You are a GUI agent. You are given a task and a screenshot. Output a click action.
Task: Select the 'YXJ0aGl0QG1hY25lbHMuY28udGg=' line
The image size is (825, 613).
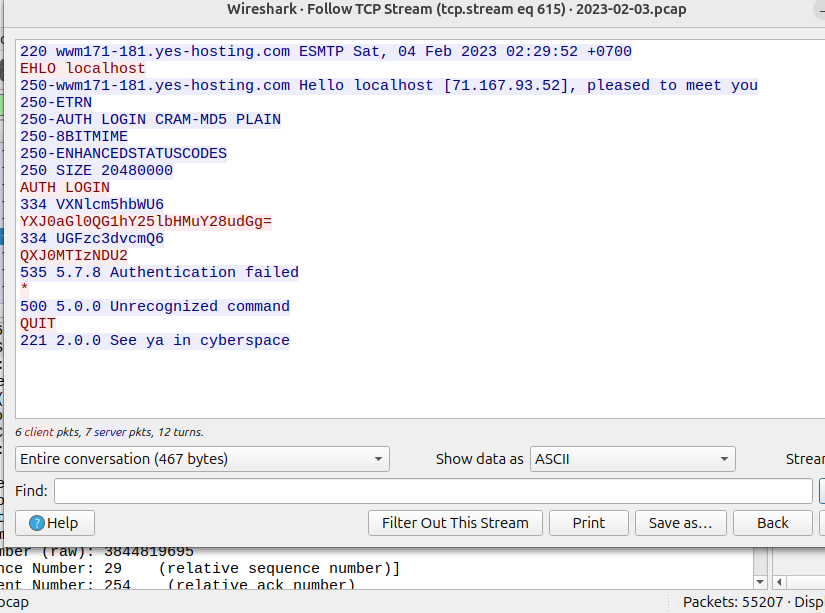click(x=146, y=222)
